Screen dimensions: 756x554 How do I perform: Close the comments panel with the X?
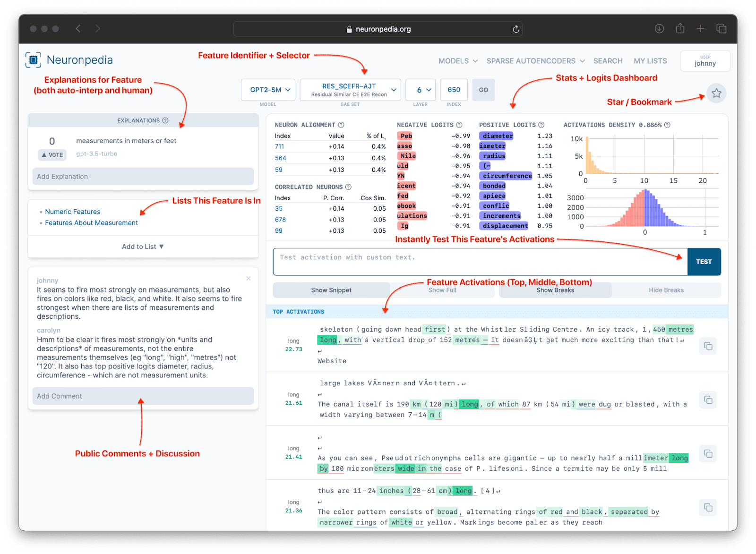249,279
